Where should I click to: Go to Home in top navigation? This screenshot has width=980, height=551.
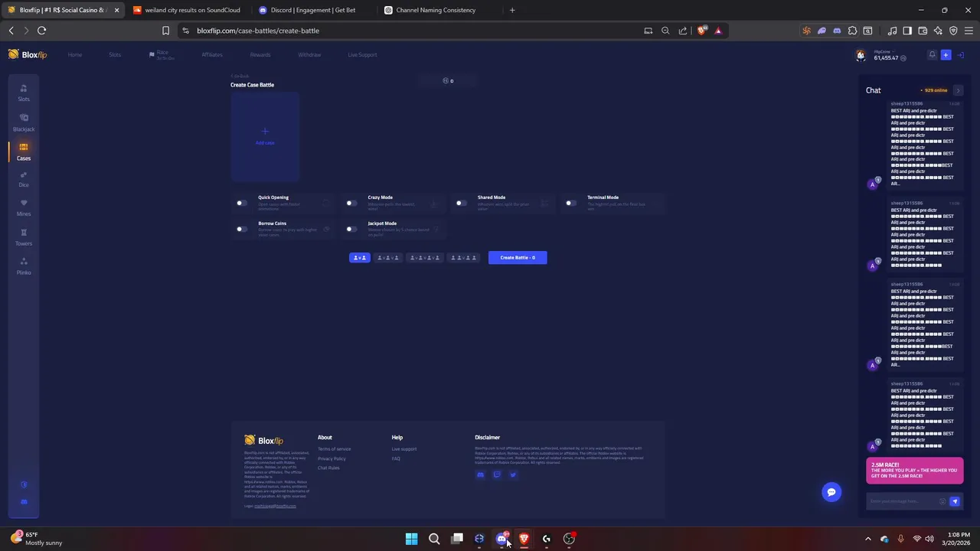point(75,55)
